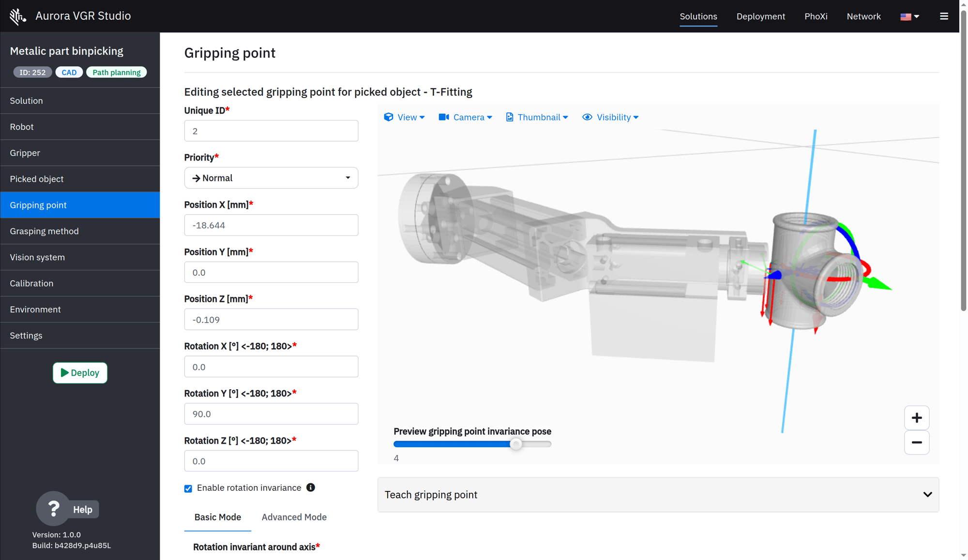This screenshot has height=560, width=968.
Task: Open the PhoXi top menu
Action: [816, 16]
